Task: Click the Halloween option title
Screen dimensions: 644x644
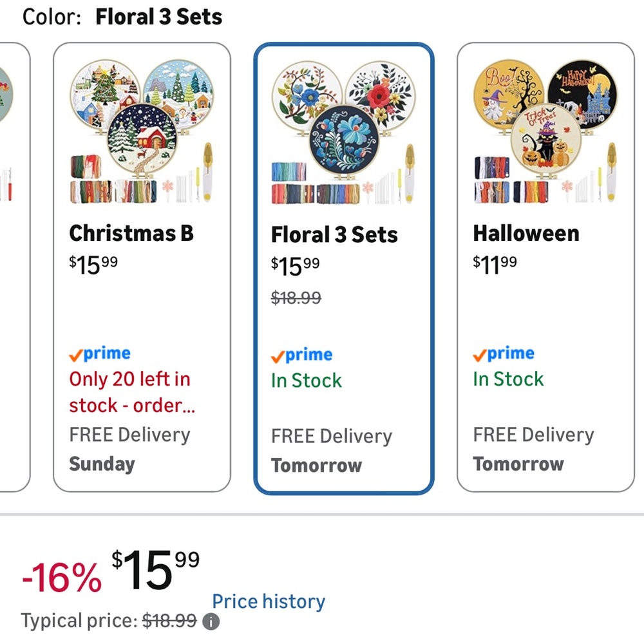Action: tap(526, 233)
